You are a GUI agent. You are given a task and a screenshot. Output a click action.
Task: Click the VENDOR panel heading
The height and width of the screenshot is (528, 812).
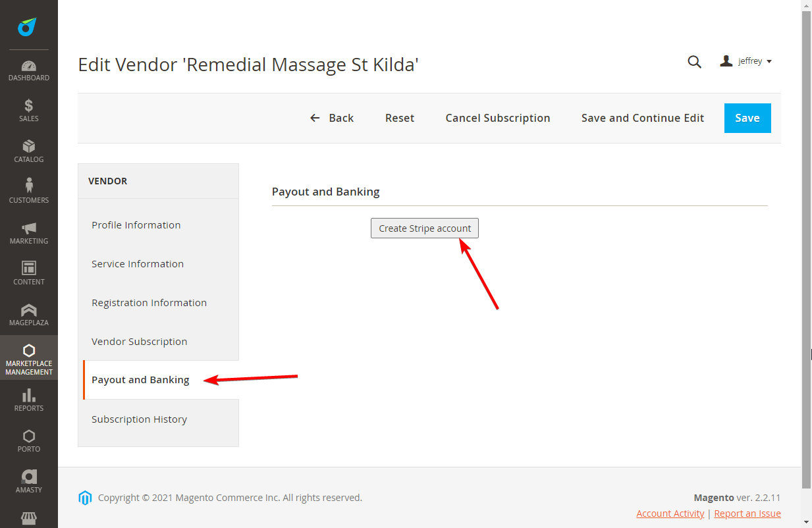tap(108, 181)
